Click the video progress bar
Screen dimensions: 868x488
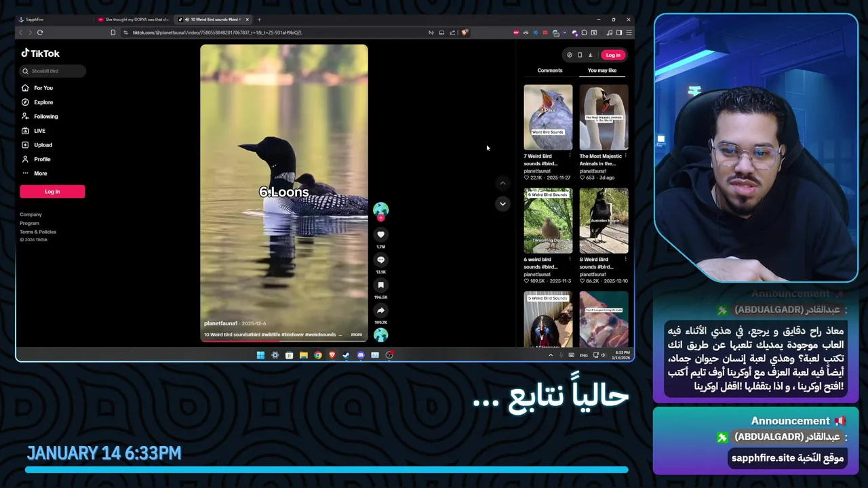(284, 340)
